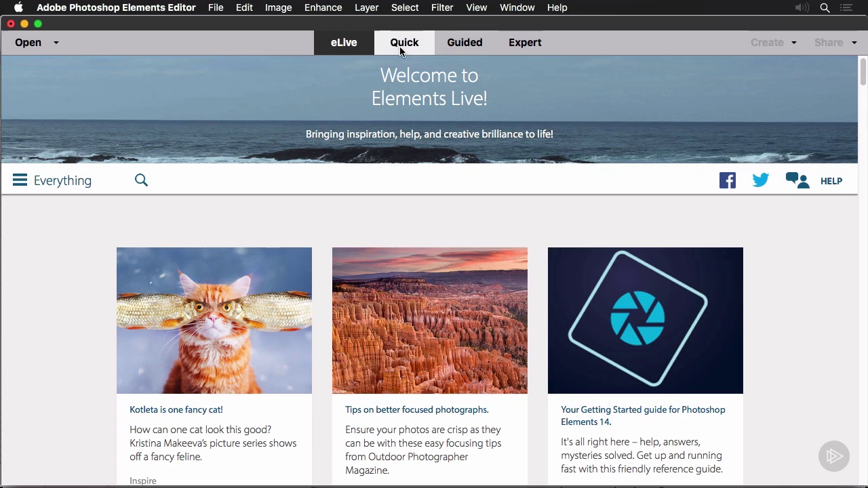This screenshot has width=868, height=488.
Task: Click the Getting Started guide description text
Action: click(642, 455)
